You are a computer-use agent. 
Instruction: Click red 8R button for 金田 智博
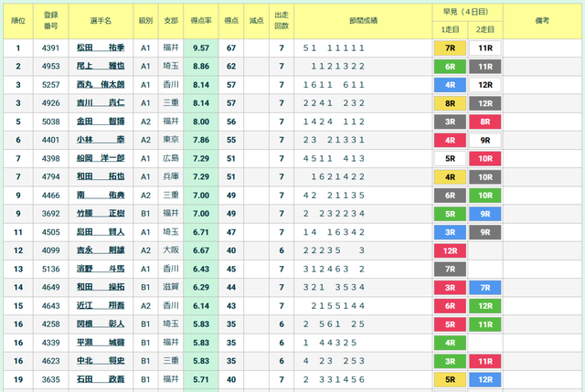(485, 122)
